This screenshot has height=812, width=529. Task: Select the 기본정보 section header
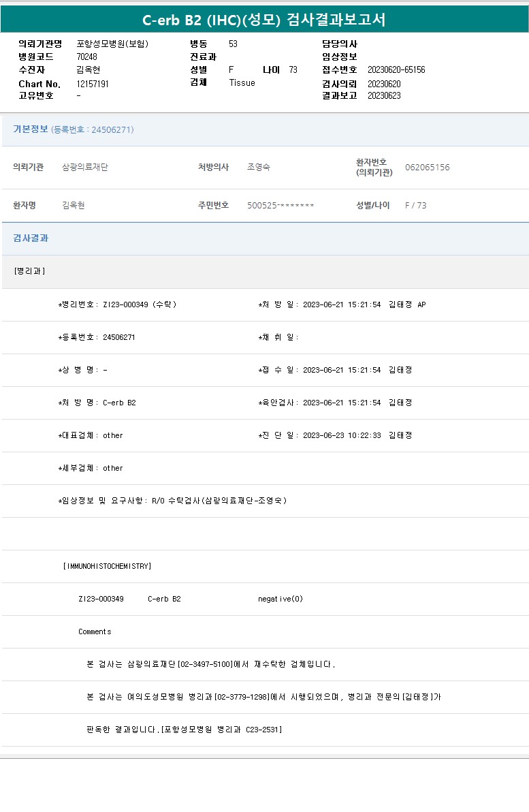tap(31, 129)
